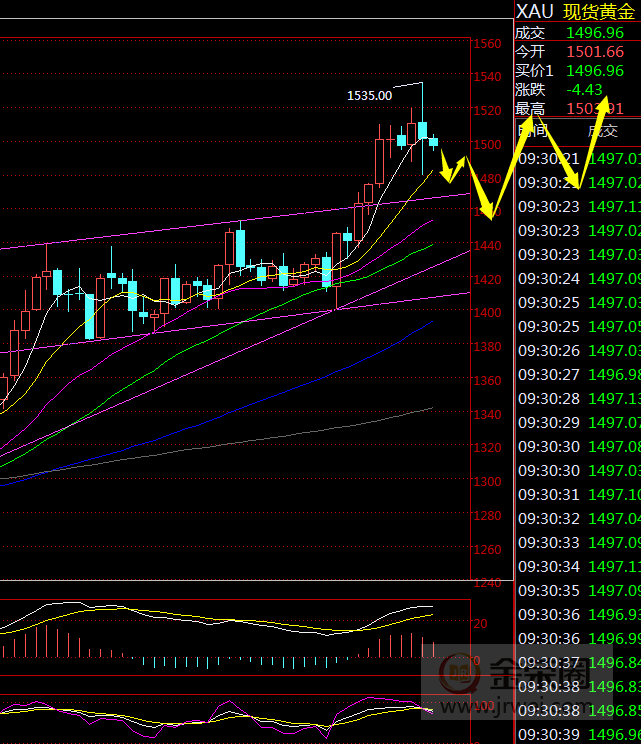The width and height of the screenshot is (641, 744).
Task: Click the 1380 price axis label
Action: 487,347
